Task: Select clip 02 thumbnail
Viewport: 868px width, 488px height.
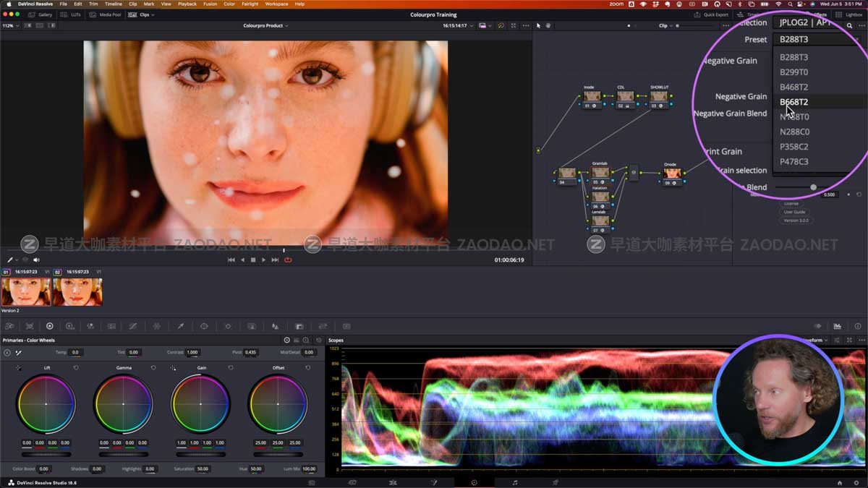Action: pos(77,292)
